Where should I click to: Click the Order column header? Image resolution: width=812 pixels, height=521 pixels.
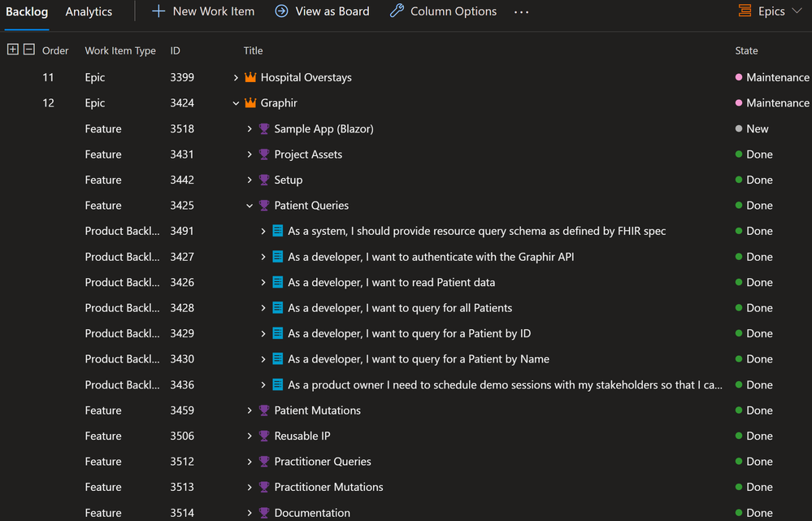55,50
